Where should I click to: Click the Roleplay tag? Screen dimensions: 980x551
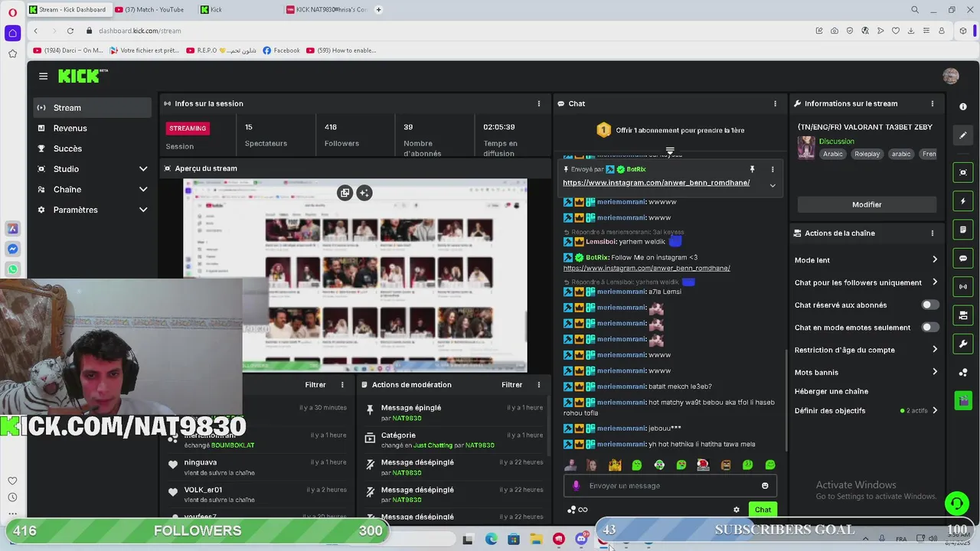[867, 154]
